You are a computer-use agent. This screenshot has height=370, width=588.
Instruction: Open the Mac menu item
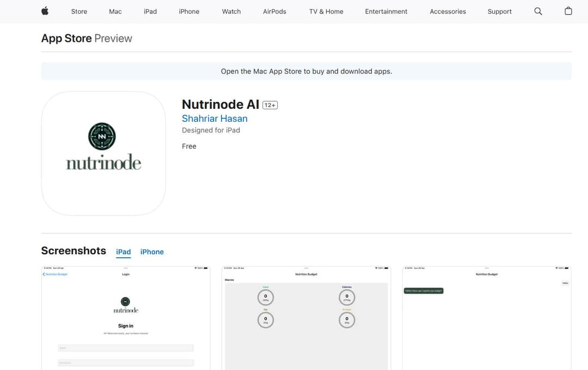pyautogui.click(x=115, y=11)
